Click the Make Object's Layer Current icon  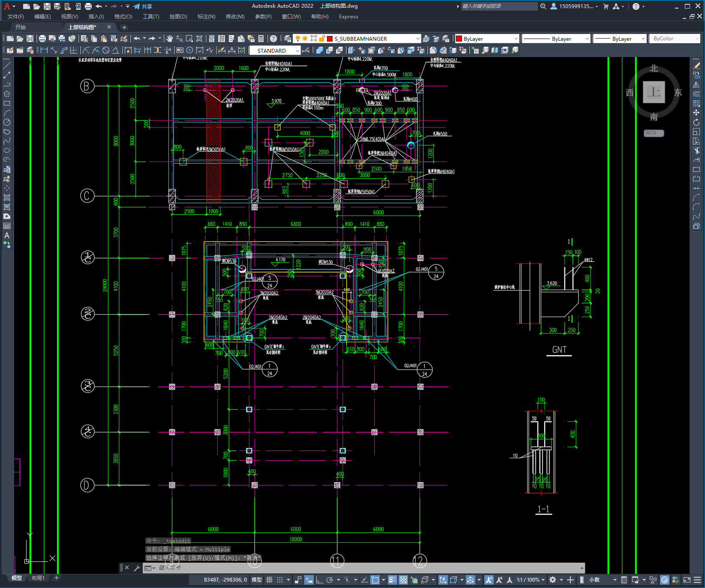click(426, 39)
